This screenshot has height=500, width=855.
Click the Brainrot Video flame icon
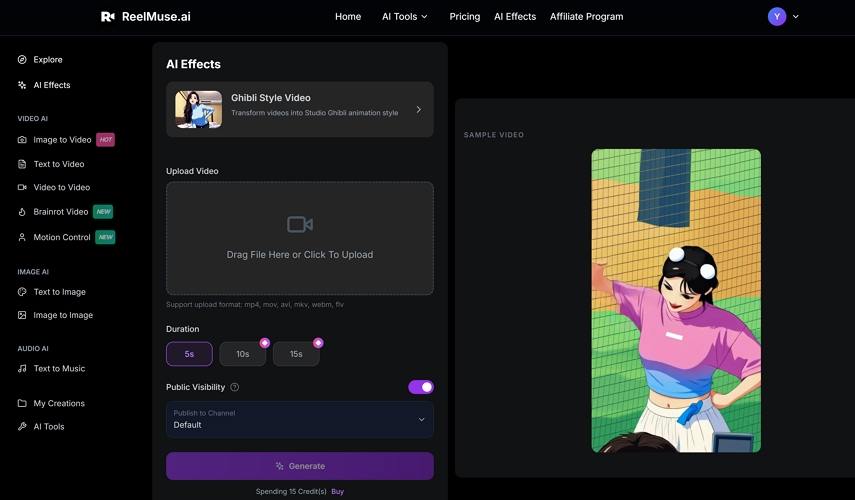point(22,212)
